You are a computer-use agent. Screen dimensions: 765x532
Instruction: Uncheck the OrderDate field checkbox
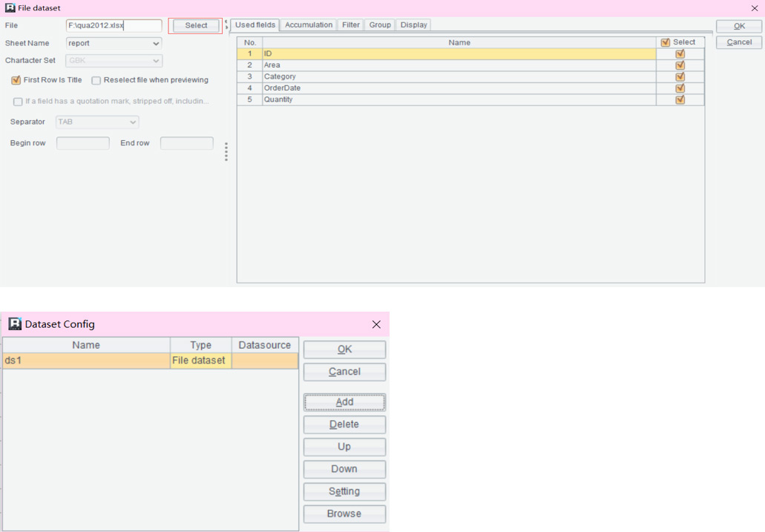680,88
